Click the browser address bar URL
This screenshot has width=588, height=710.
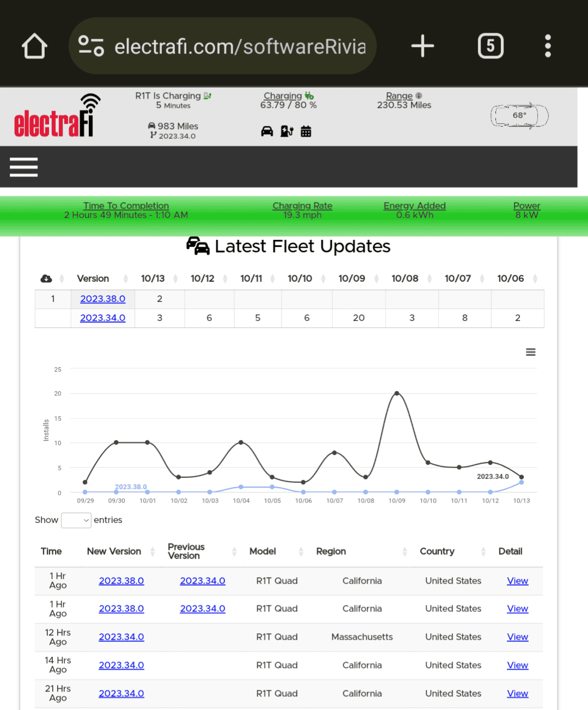[240, 47]
